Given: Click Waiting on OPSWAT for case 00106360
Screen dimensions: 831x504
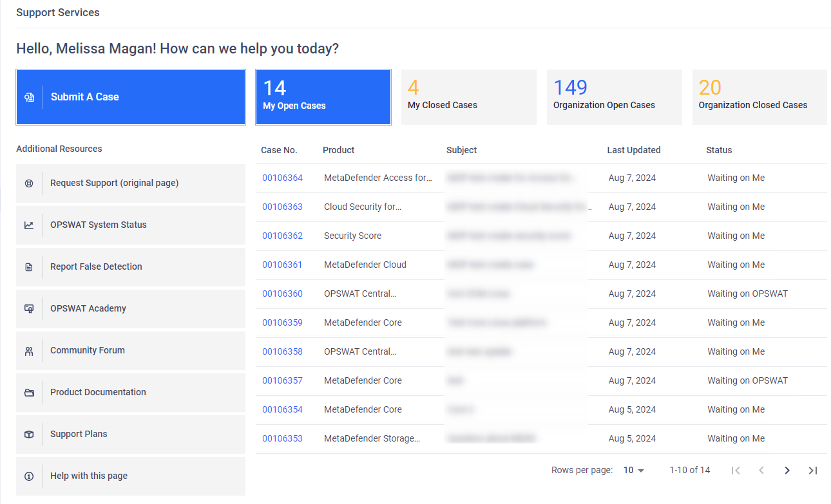Looking at the screenshot, I should coord(747,294).
